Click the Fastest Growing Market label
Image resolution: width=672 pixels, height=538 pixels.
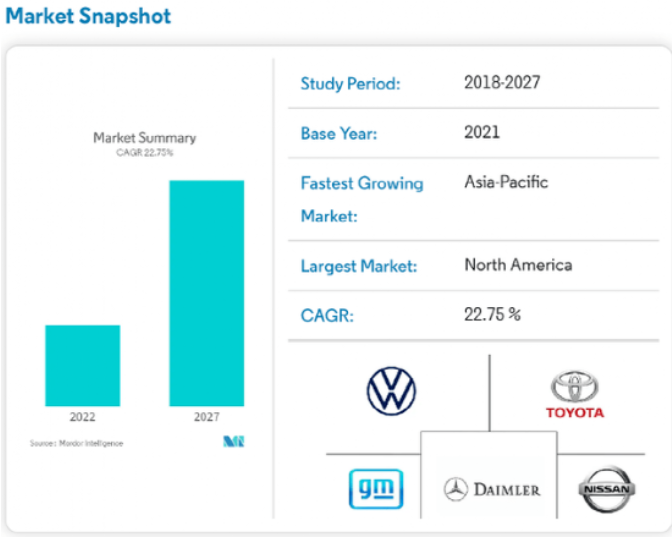click(361, 199)
